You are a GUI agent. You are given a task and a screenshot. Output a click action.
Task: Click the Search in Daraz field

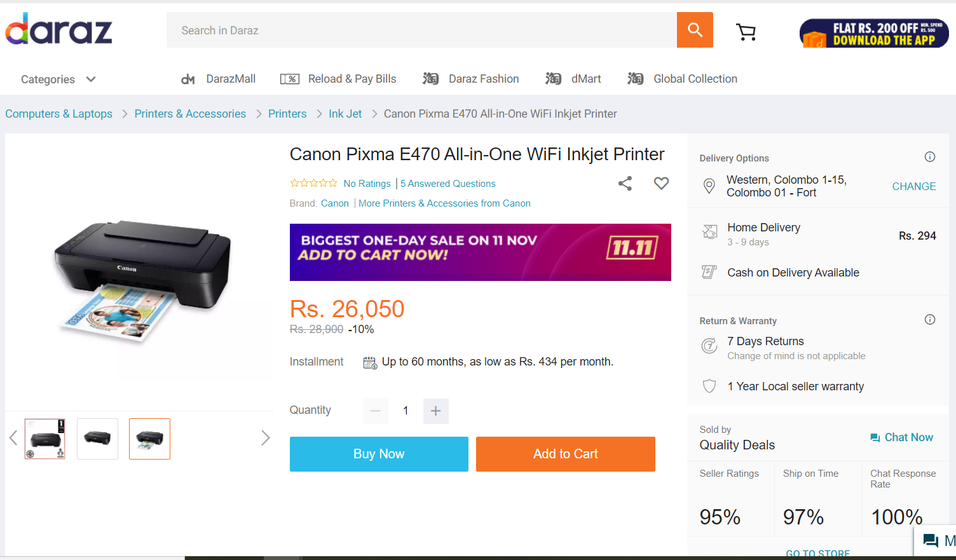(421, 30)
